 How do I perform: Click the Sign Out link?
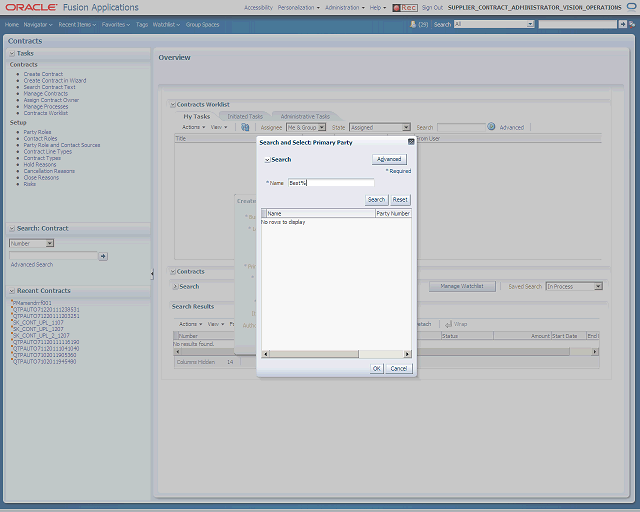point(432,8)
